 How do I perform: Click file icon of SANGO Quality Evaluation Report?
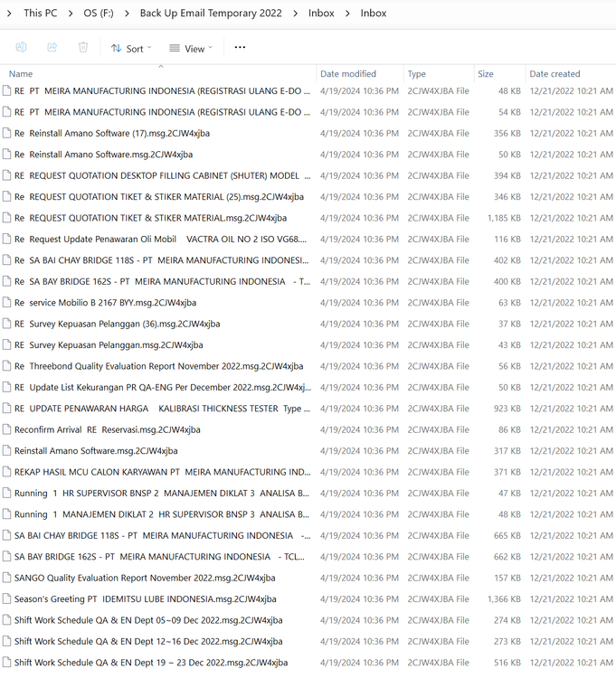[6, 579]
